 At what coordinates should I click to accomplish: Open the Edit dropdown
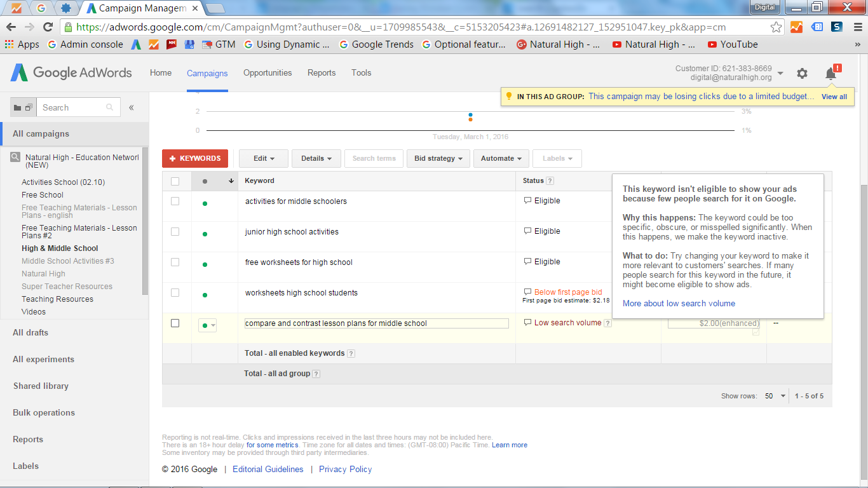pyautogui.click(x=264, y=158)
